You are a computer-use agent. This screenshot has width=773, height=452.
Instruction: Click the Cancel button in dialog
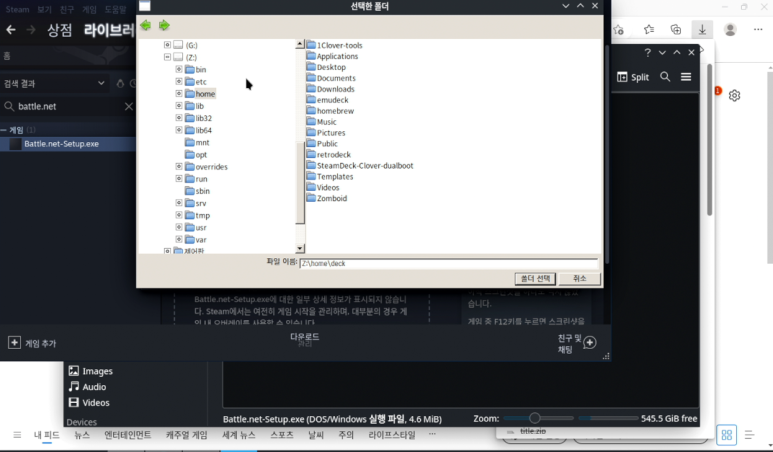click(x=580, y=278)
